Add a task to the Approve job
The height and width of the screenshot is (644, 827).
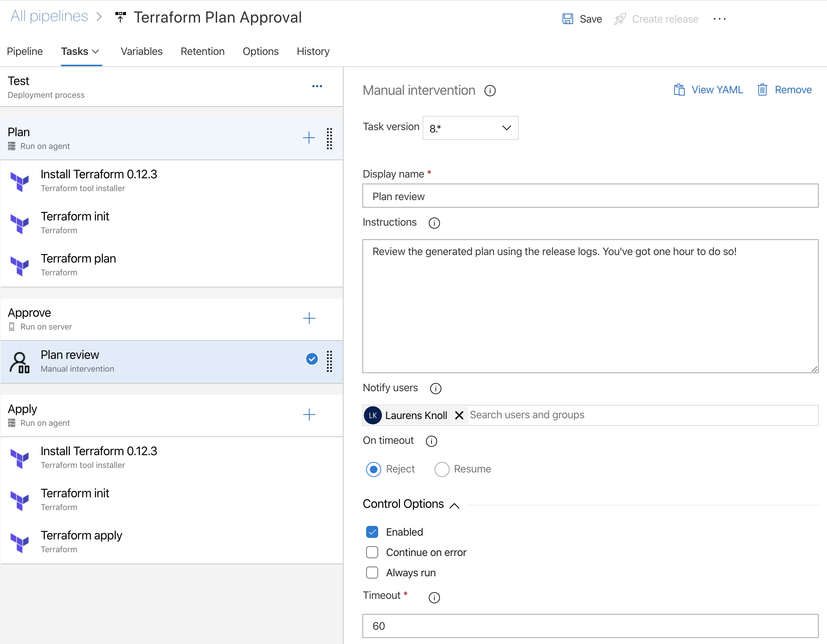(x=309, y=318)
